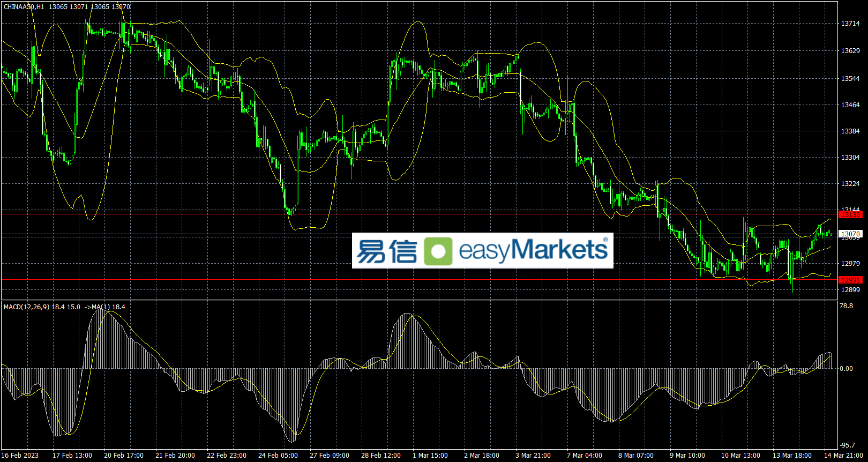Click the current price tag 13070
Screen dimensions: 868x462
[x=850, y=234]
